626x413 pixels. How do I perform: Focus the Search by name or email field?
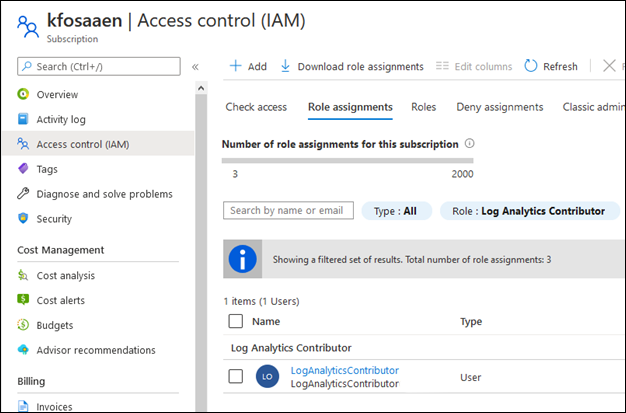288,210
